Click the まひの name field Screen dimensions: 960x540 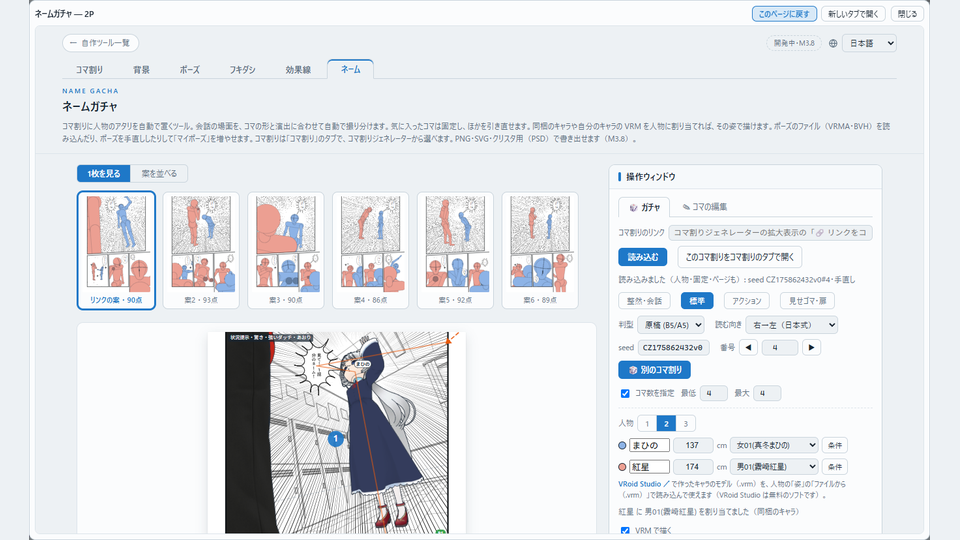650,445
